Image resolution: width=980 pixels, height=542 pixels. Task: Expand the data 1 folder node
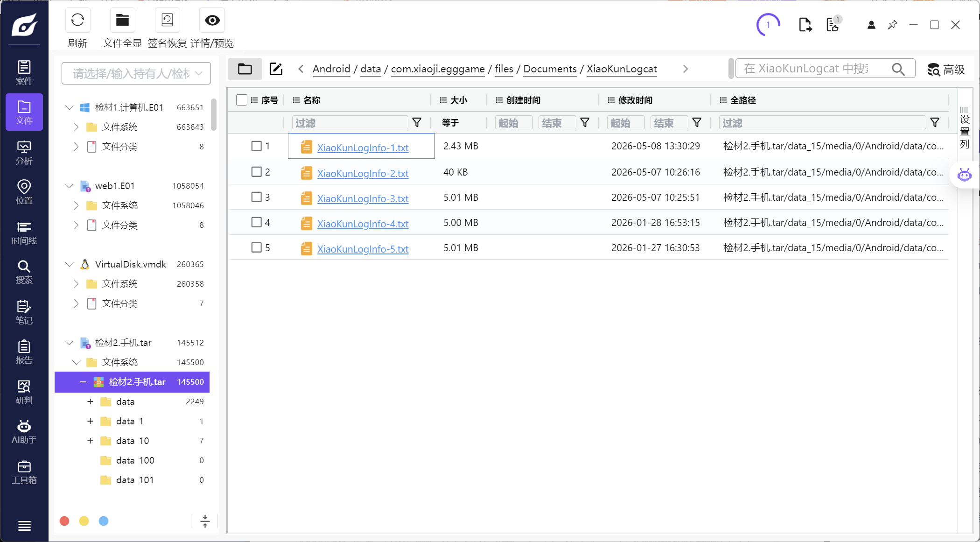[90, 421]
